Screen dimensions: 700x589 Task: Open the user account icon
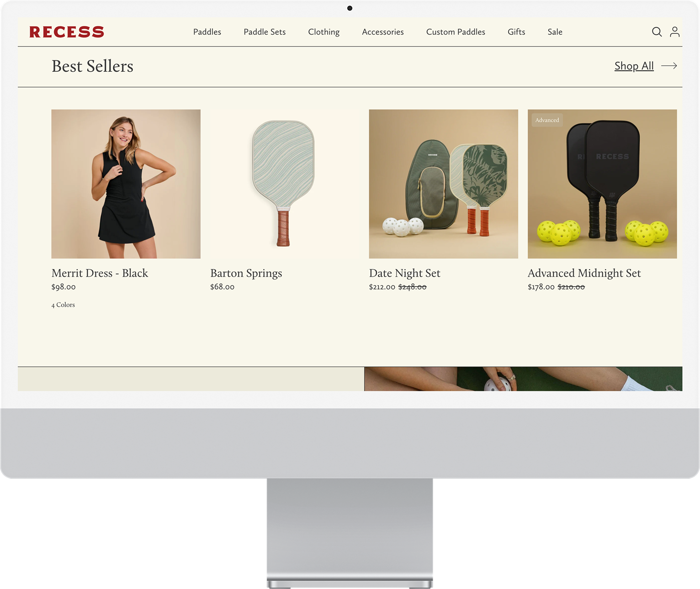[674, 32]
